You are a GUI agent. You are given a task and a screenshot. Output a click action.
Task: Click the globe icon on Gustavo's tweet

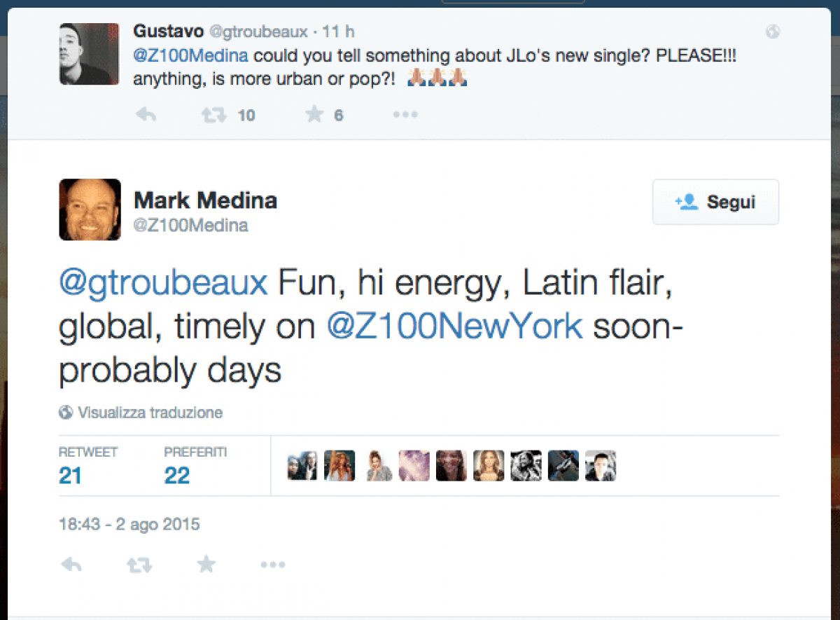click(773, 32)
